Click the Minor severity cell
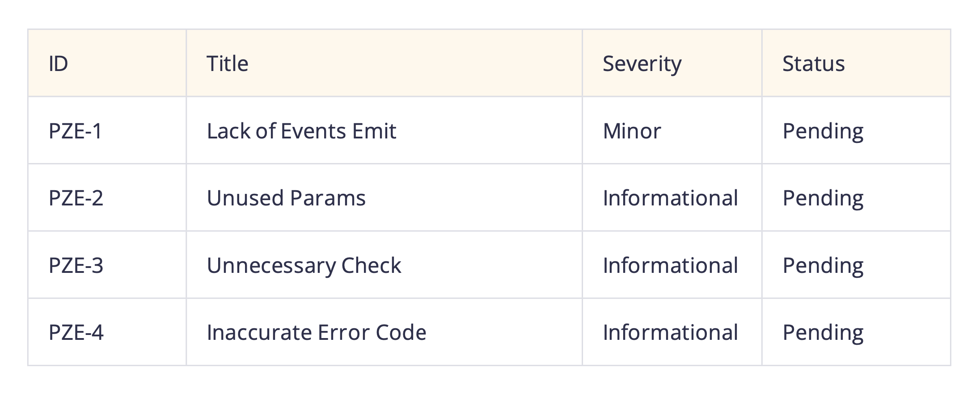 coord(632,131)
